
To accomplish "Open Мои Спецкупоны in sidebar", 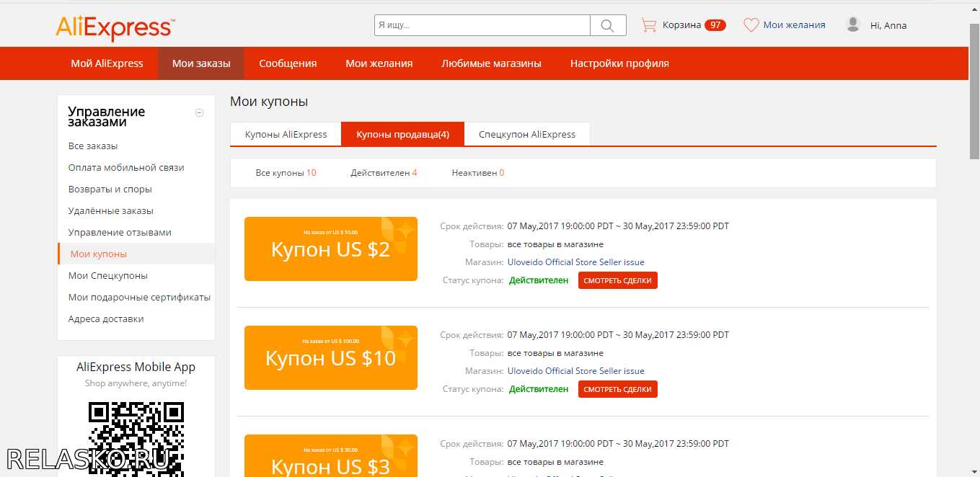I will [x=108, y=276].
